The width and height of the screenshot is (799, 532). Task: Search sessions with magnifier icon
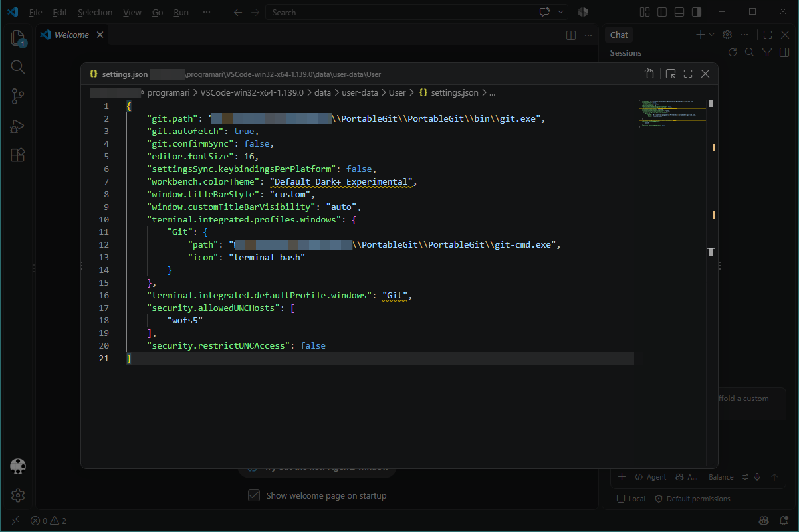coord(749,52)
